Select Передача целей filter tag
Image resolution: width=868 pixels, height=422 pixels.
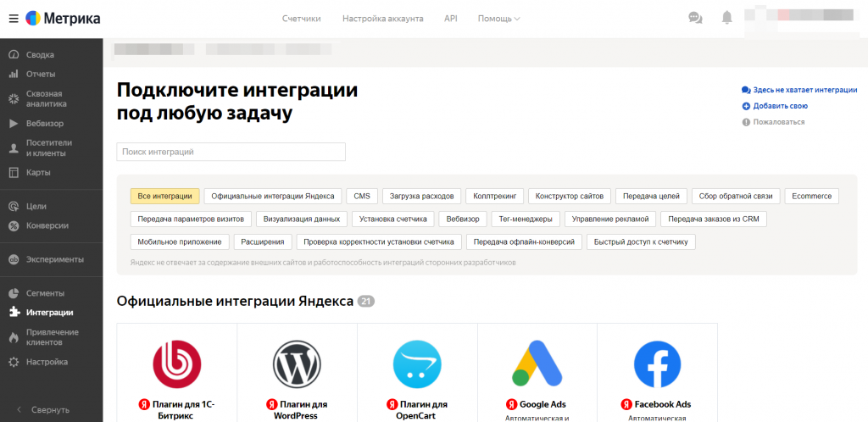pyautogui.click(x=651, y=196)
